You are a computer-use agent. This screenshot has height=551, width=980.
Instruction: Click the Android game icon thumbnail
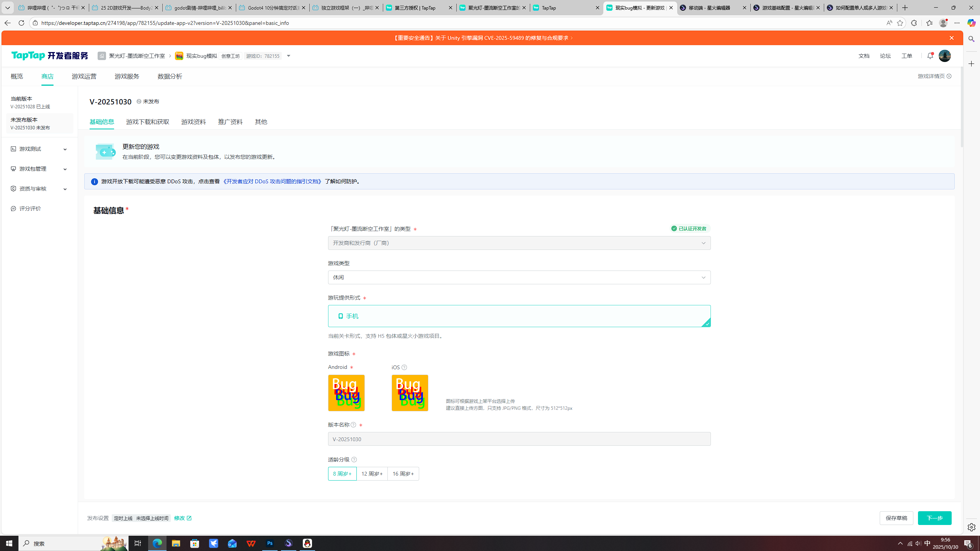click(x=346, y=393)
